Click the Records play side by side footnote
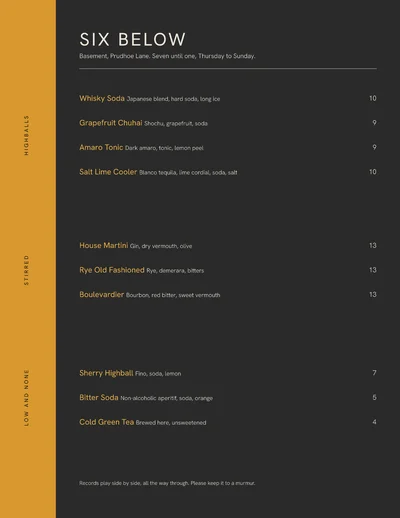Screen dimensions: 400x518 [167, 483]
